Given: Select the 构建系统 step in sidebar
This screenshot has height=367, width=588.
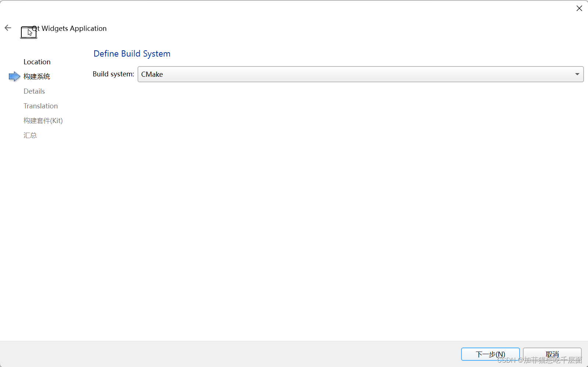Looking at the screenshot, I should [37, 76].
